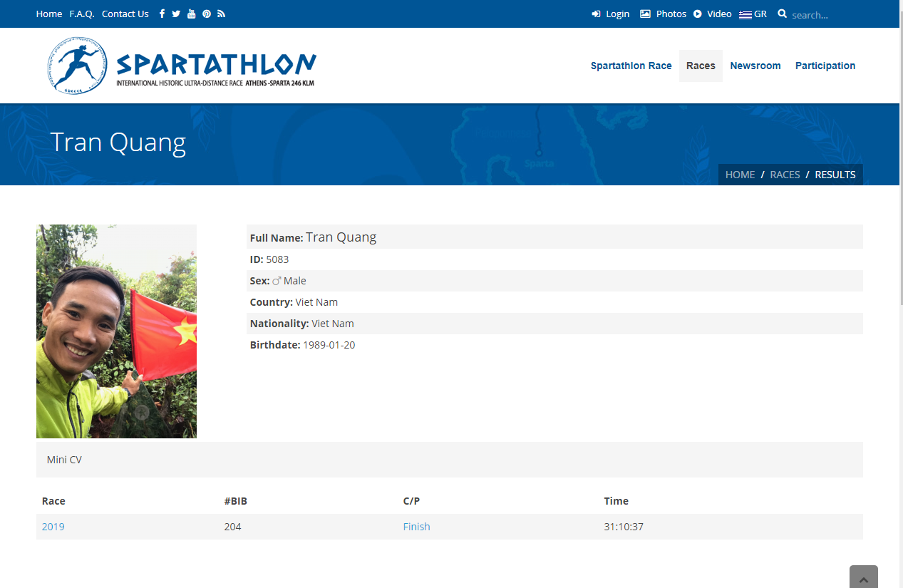
Task: Open the YouTube social icon
Action: [x=191, y=14]
